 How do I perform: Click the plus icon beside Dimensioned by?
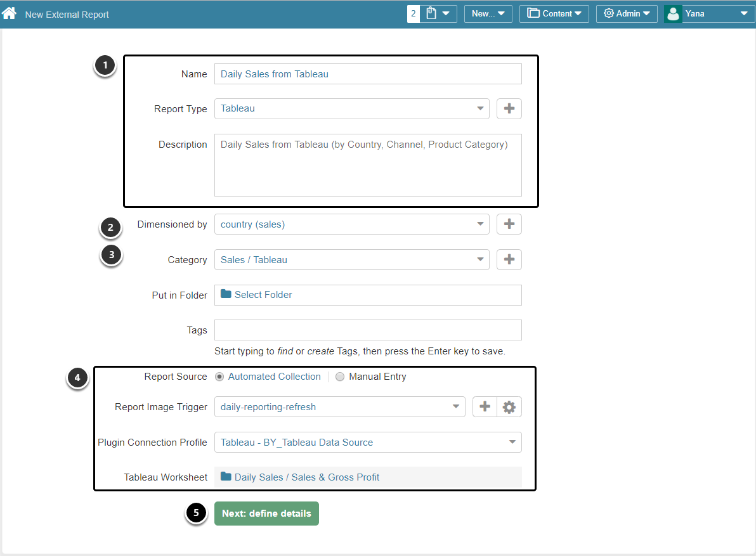tap(509, 224)
